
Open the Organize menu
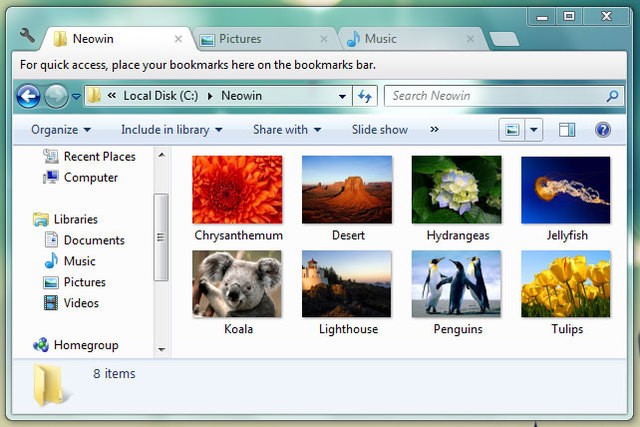click(61, 130)
